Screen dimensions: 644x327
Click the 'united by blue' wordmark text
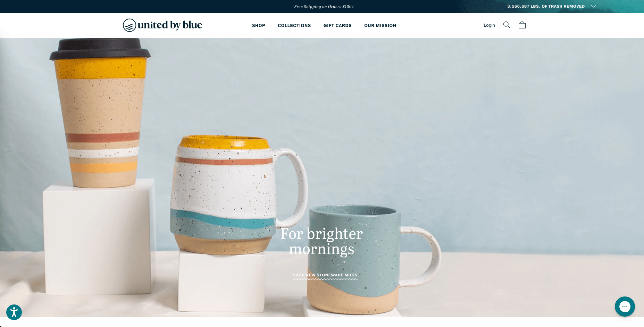(x=170, y=25)
